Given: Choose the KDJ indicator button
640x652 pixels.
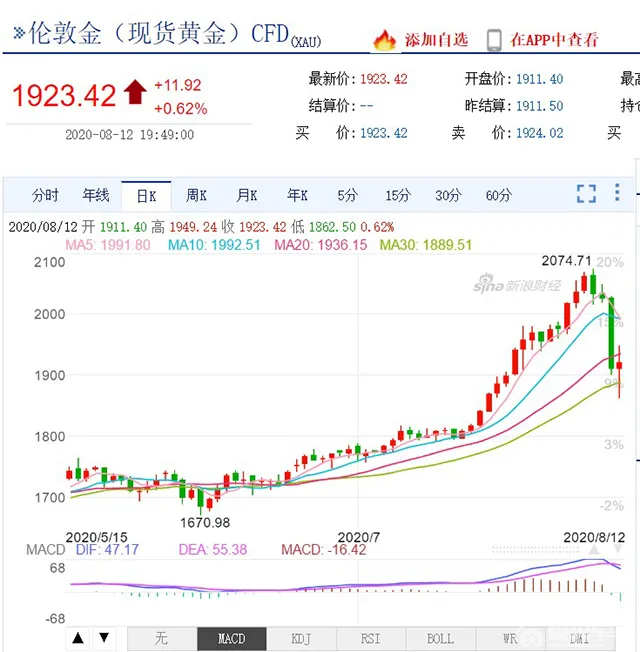Looking at the screenshot, I should click(301, 639).
